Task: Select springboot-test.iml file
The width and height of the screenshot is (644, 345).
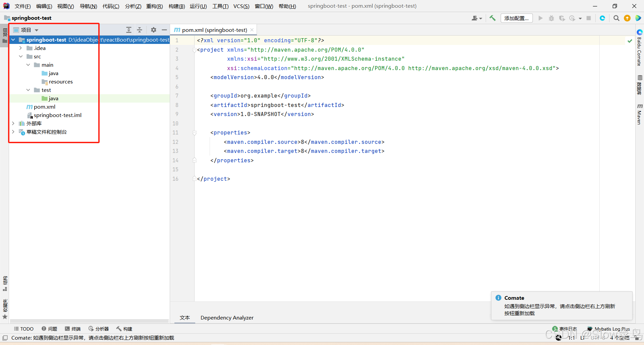Action: tap(54, 115)
